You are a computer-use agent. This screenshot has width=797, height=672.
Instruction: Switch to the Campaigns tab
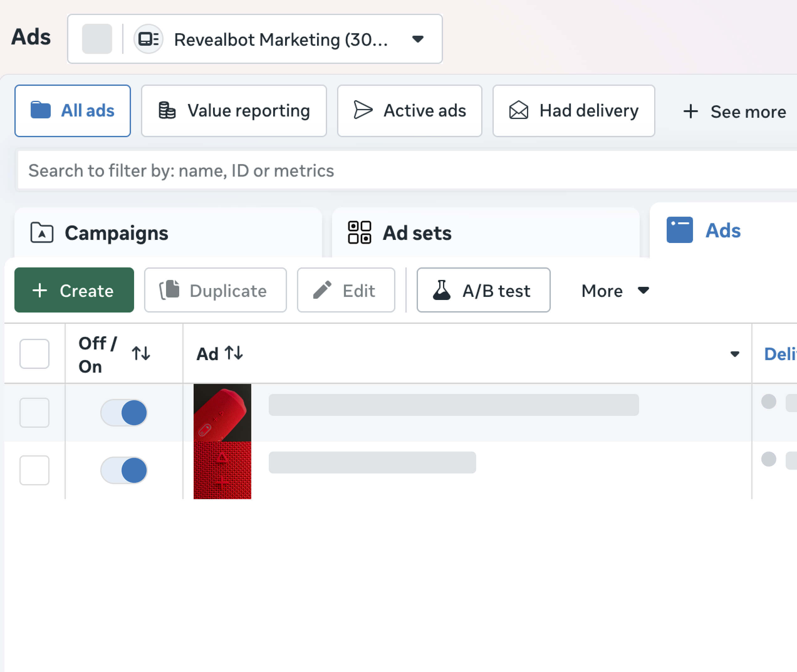(116, 233)
